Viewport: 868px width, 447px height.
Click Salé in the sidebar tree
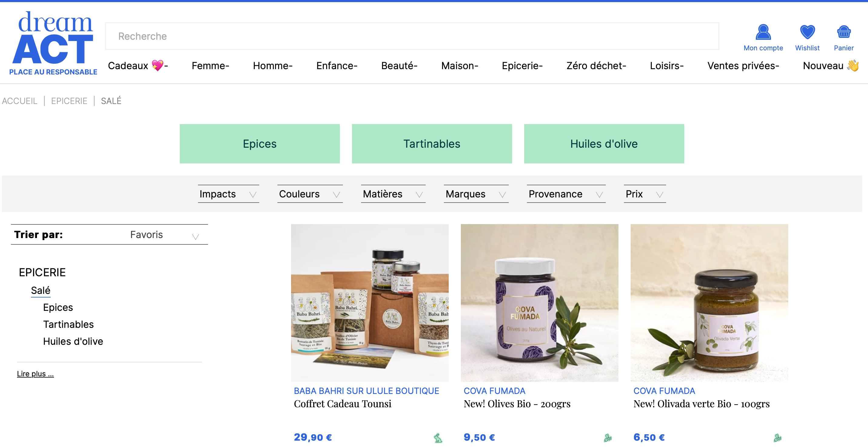pos(40,290)
